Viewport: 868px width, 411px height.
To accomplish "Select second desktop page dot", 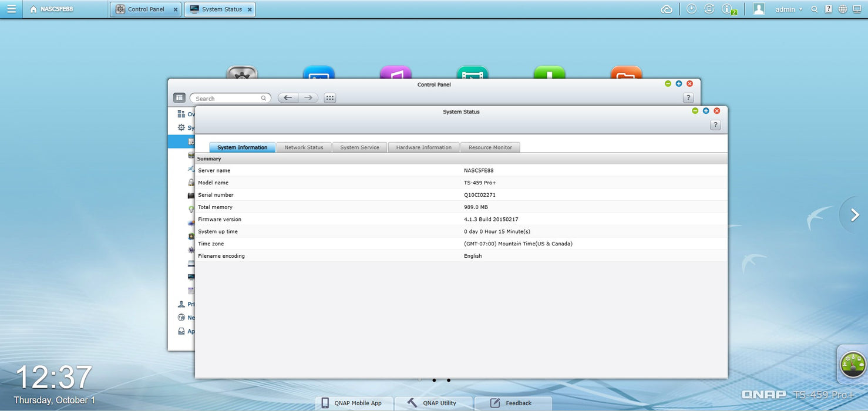I will tap(434, 380).
